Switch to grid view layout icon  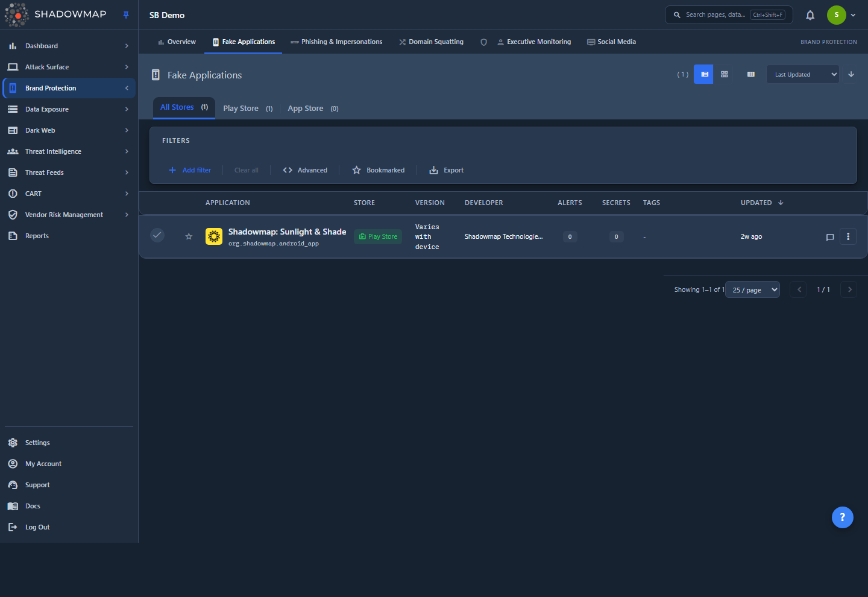[x=725, y=74]
